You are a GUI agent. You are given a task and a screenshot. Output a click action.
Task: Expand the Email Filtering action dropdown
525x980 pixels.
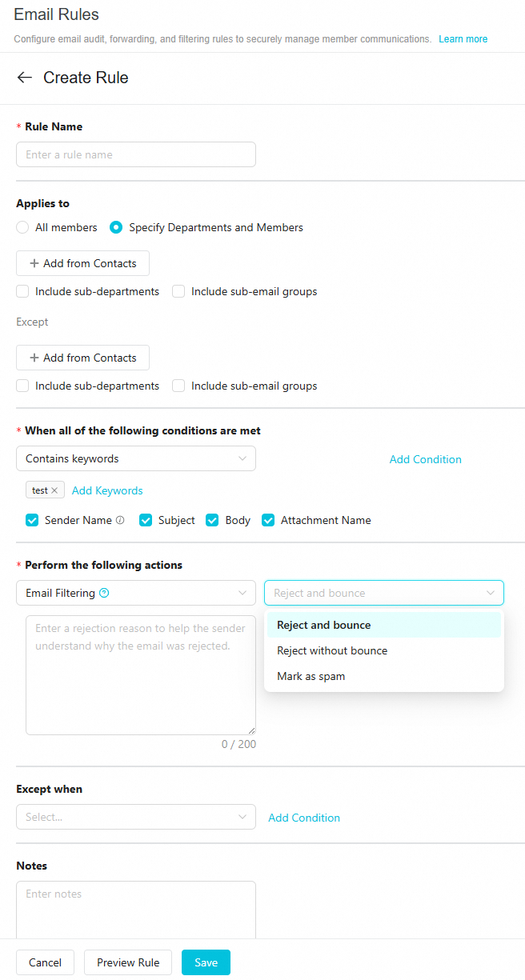coord(136,593)
